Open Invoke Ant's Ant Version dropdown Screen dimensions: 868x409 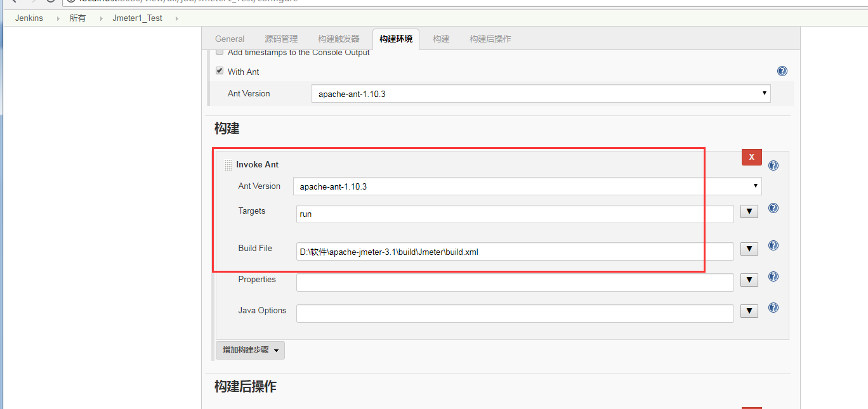tap(527, 186)
